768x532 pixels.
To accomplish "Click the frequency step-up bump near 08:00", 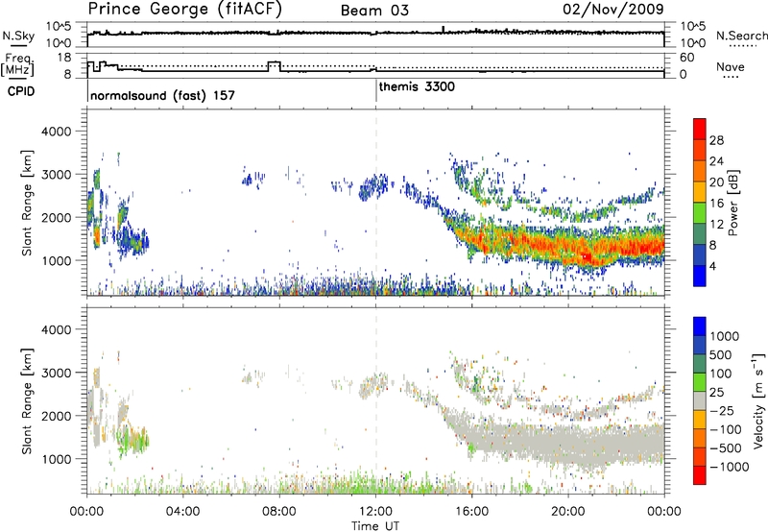I will [x=275, y=65].
